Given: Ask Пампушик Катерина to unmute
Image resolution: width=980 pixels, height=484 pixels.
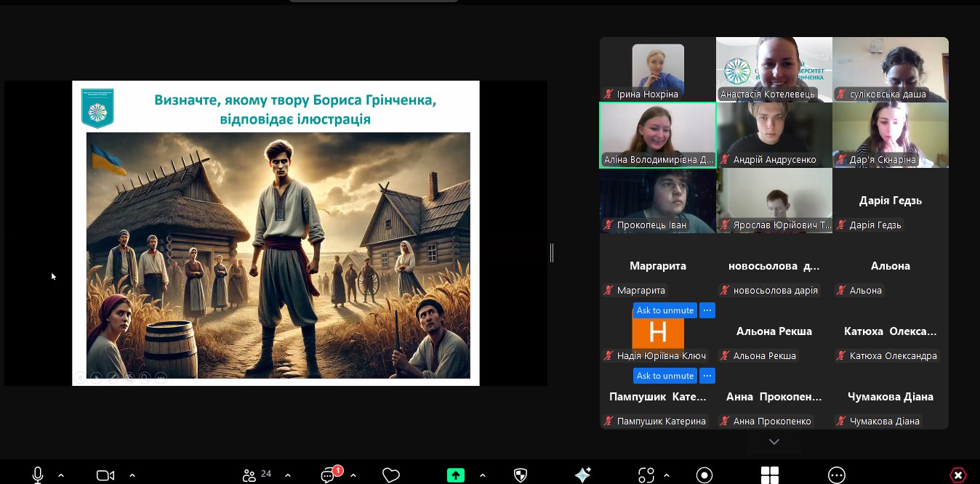Looking at the screenshot, I should (664, 376).
